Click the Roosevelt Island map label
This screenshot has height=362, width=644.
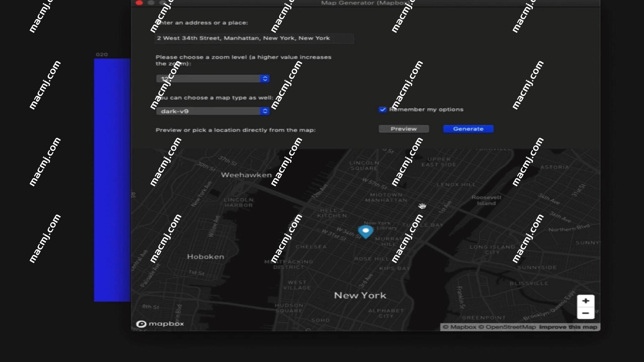coord(486,200)
